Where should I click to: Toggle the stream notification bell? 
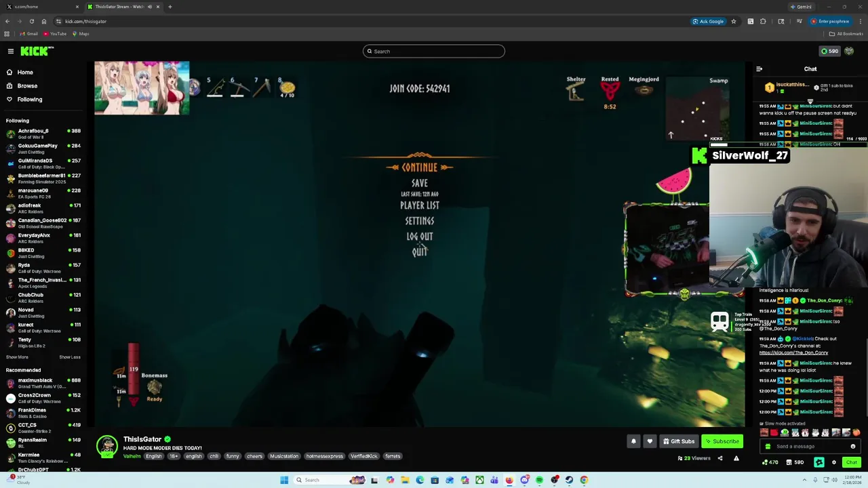pyautogui.click(x=633, y=441)
